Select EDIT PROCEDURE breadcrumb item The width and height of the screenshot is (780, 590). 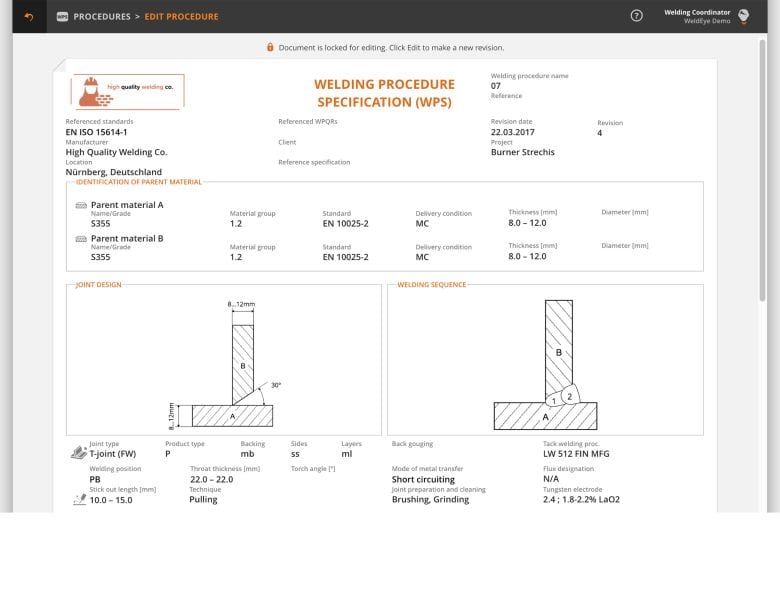(182, 16)
